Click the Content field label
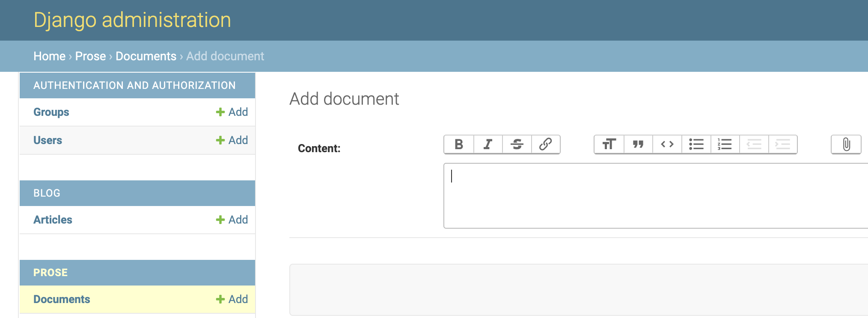Screen dimensions: 868x318 [319, 148]
